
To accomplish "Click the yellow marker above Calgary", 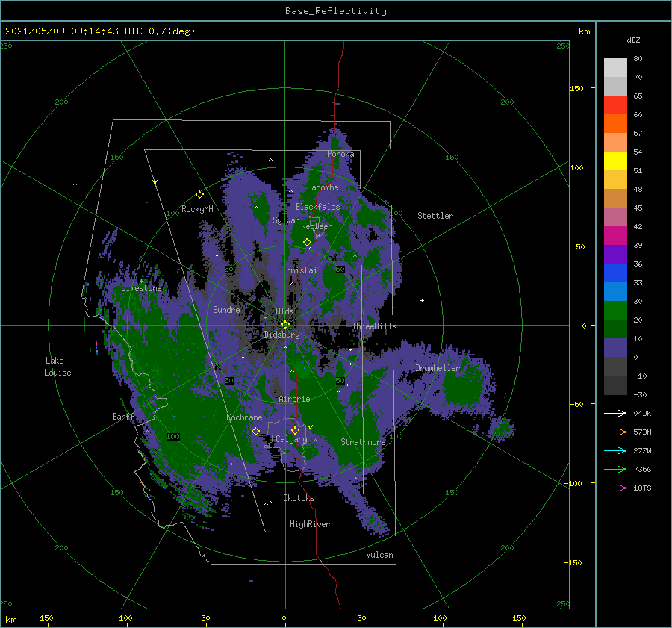I will coord(295,430).
